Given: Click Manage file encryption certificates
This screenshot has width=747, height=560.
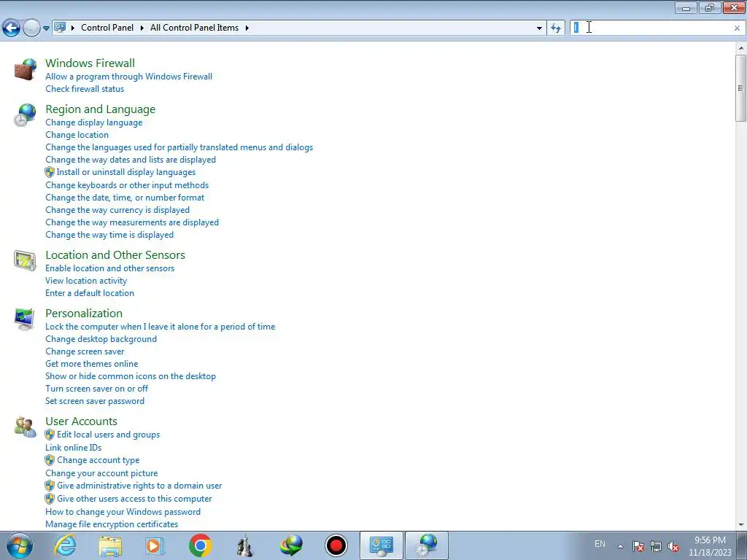Looking at the screenshot, I should [x=112, y=524].
